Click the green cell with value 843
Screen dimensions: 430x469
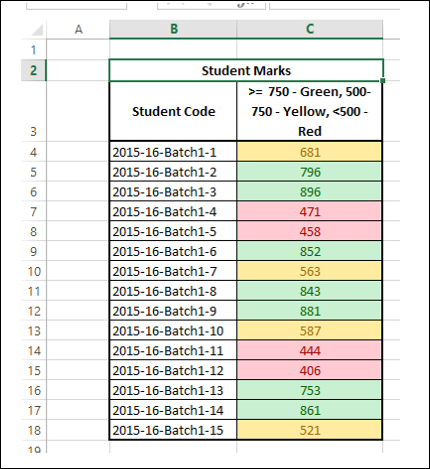[309, 291]
